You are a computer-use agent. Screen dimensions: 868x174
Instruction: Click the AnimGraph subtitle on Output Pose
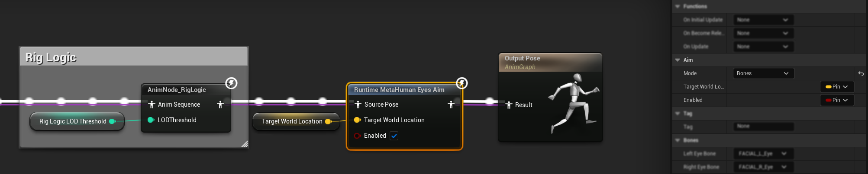(520, 67)
